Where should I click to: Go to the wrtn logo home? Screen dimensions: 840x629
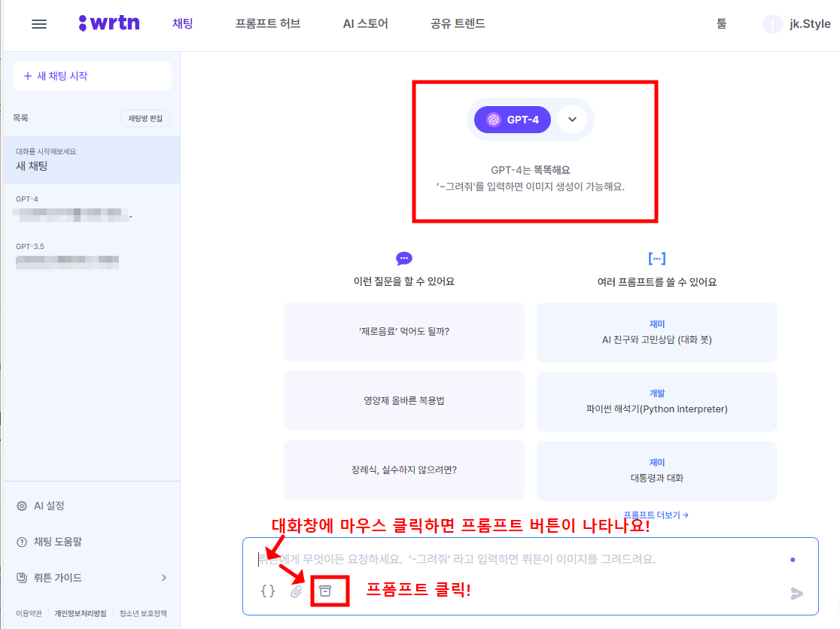click(x=109, y=23)
